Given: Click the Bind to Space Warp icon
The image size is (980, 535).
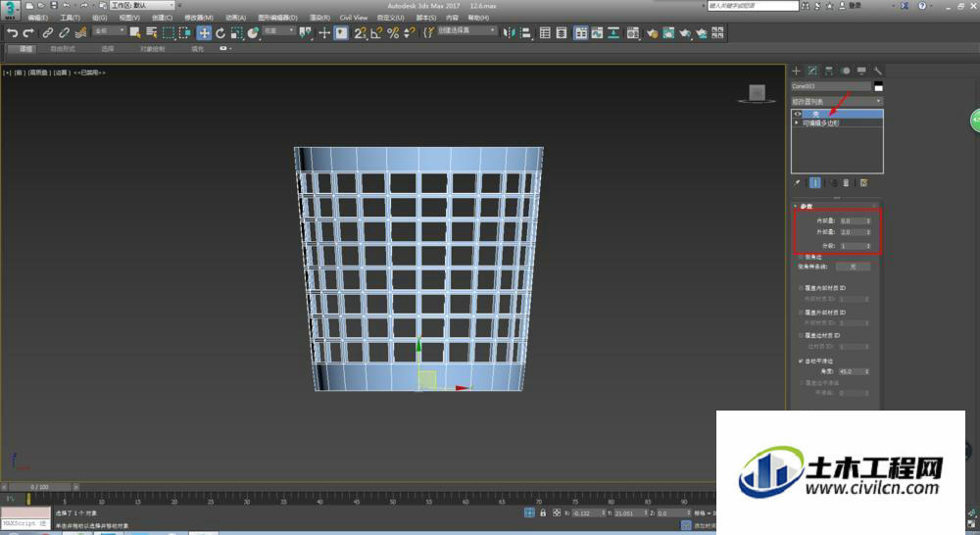Looking at the screenshot, I should [x=80, y=33].
